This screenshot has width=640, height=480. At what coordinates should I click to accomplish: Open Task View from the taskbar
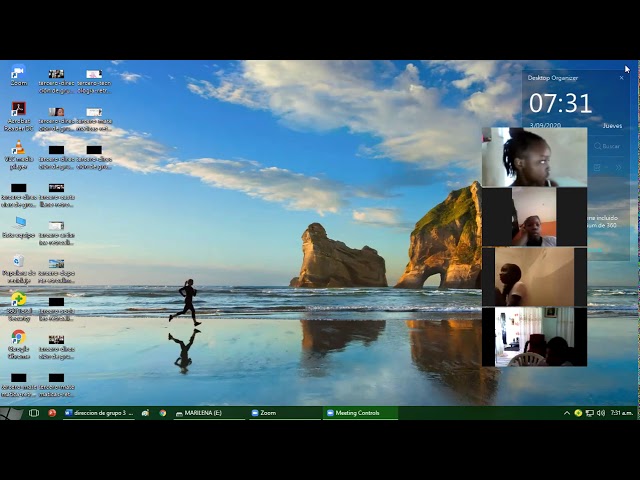(34, 413)
